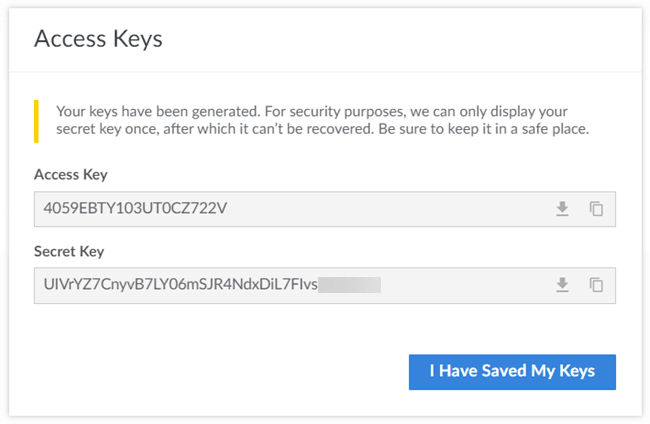
Task: Click the yellow warning bar beside the notice
Action: [x=37, y=120]
